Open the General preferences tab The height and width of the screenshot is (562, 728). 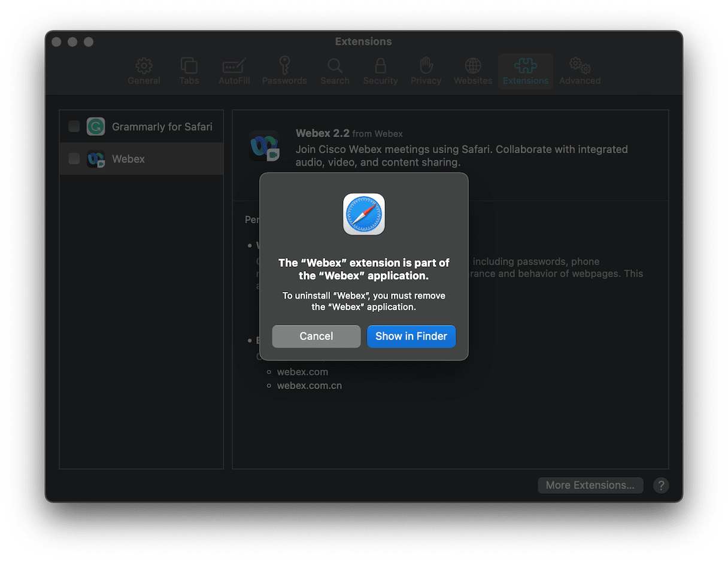tap(144, 71)
